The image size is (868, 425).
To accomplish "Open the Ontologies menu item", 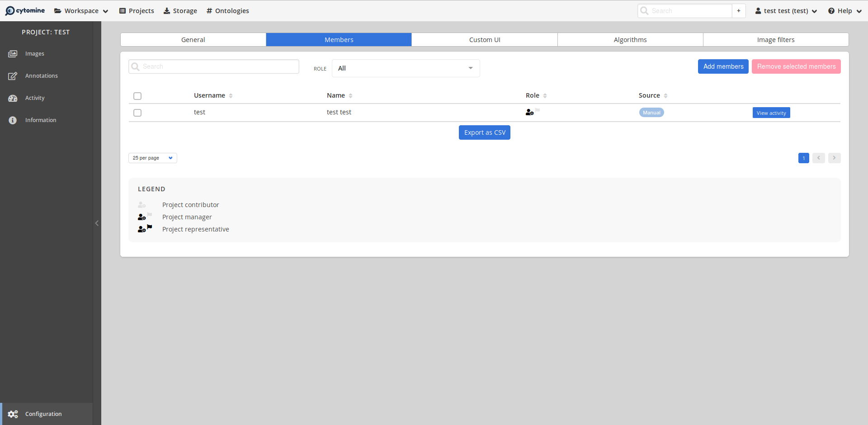I will click(227, 11).
